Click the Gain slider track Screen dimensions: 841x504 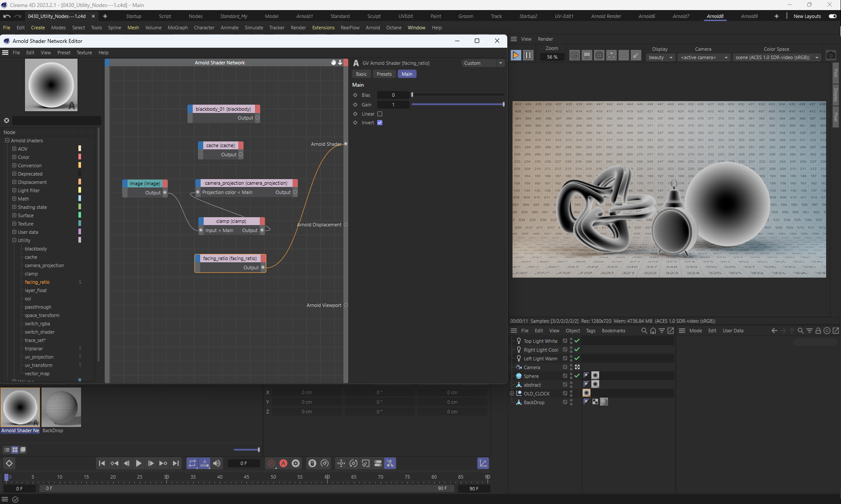pos(457,104)
